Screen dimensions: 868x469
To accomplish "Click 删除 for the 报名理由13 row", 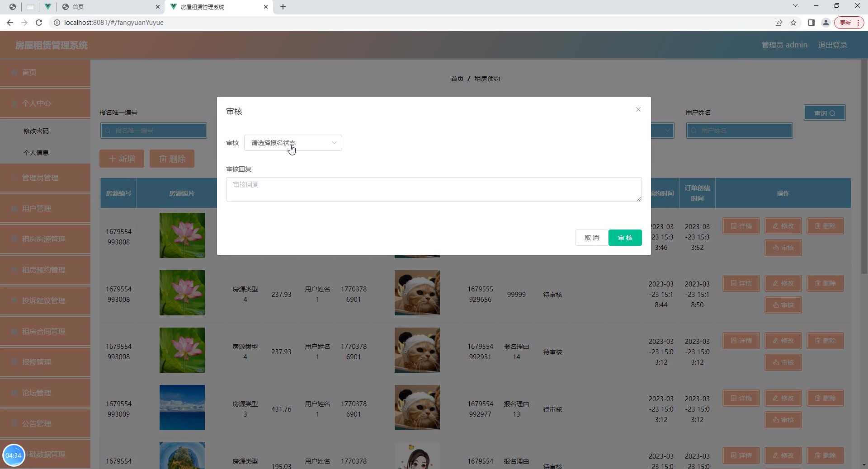I will [826, 398].
